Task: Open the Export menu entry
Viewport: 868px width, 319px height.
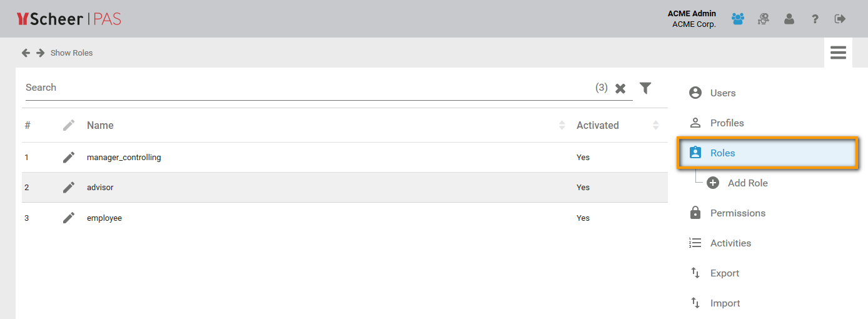Action: tap(724, 273)
